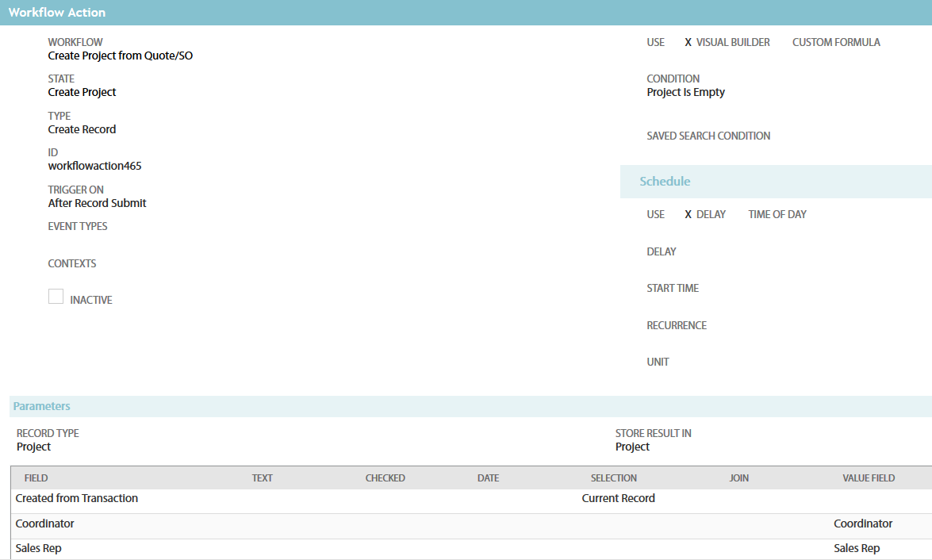Click the 'After Record Submit' trigger value
Viewport: 932px width, 560px height.
click(97, 203)
